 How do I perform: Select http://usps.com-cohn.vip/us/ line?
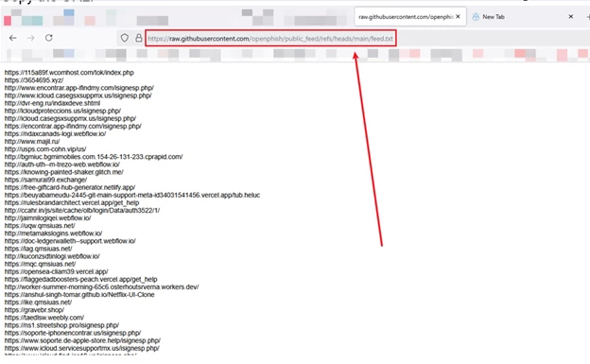coord(45,149)
